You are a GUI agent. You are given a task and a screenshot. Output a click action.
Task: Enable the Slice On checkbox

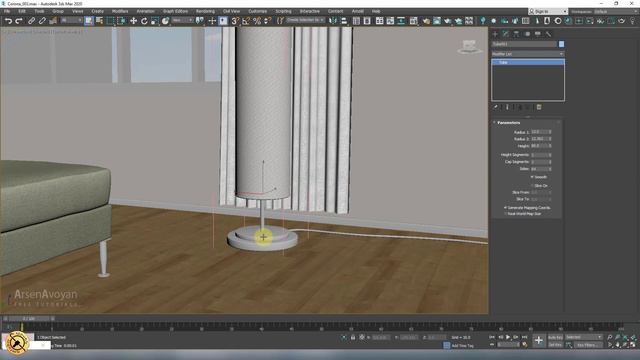[532, 185]
